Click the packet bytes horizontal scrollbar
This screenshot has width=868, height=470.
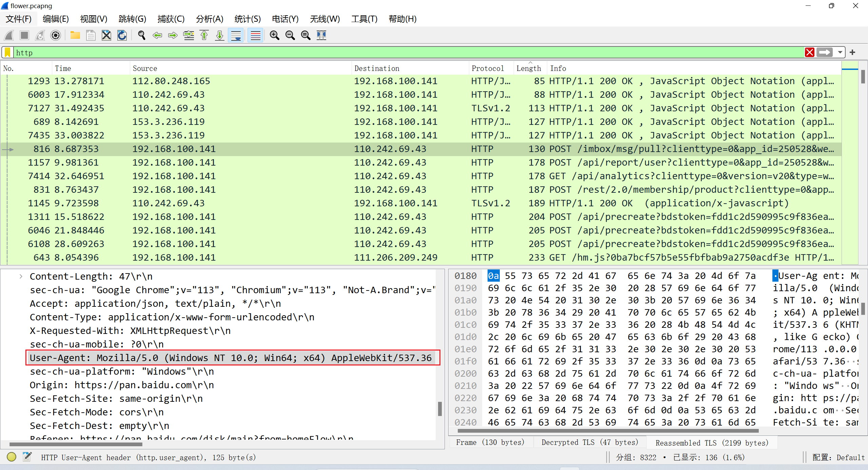(x=607, y=431)
